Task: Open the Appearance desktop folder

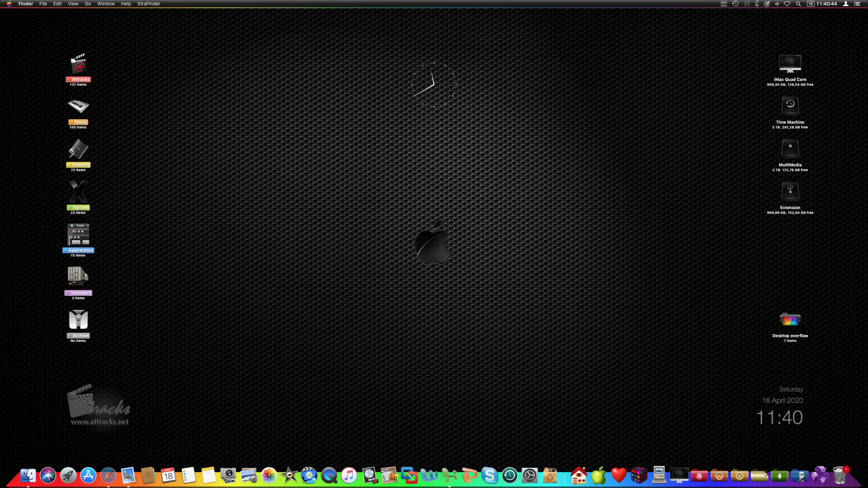Action: click(x=78, y=235)
